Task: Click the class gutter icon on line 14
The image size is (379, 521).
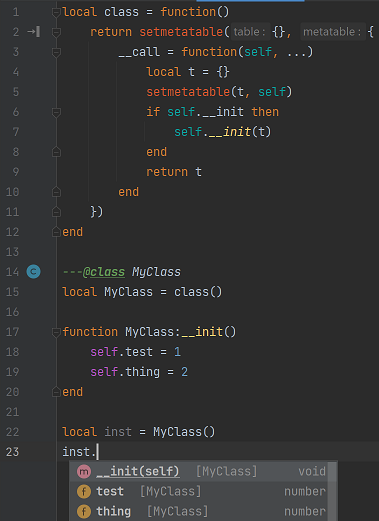Action: pos(33,272)
